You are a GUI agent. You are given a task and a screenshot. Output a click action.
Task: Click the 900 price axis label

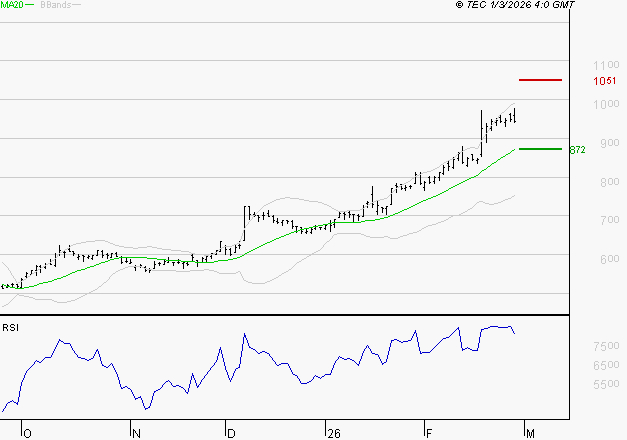click(610, 143)
